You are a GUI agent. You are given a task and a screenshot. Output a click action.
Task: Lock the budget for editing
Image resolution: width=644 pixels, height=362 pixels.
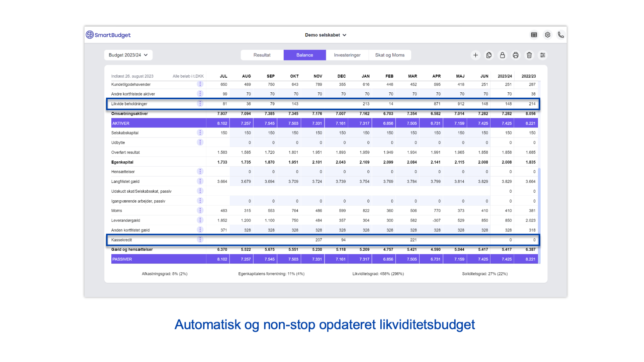(x=502, y=55)
